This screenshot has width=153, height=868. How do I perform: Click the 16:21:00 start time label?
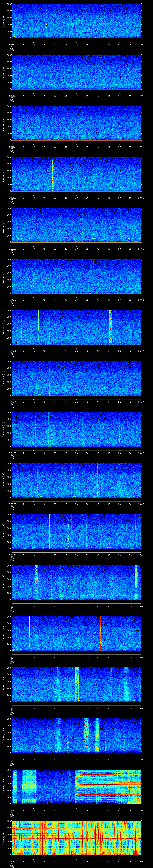coord(12,300)
